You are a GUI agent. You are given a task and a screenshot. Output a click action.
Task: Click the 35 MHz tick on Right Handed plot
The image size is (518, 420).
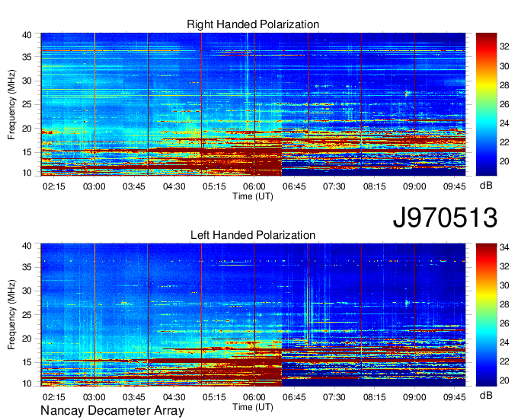[x=27, y=57]
